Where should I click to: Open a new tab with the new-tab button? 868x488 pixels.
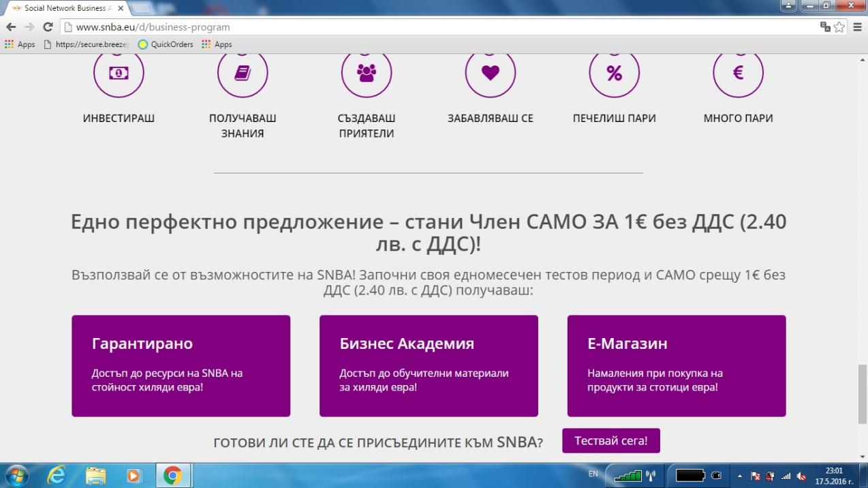(x=141, y=8)
